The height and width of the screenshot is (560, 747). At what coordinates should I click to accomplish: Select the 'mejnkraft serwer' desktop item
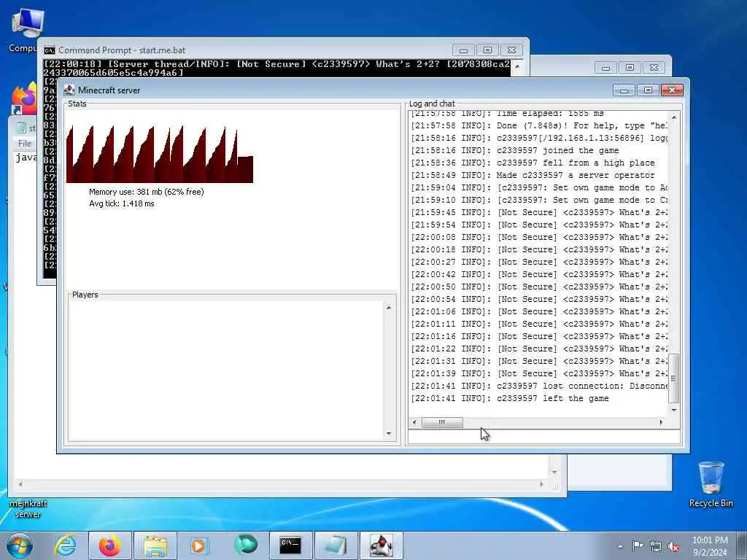[x=28, y=508]
